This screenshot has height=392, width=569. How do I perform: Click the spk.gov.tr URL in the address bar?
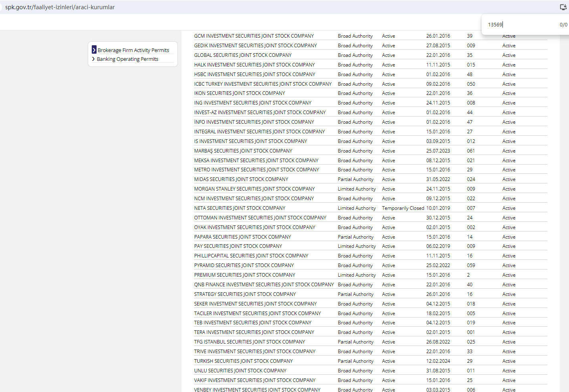pos(60,7)
